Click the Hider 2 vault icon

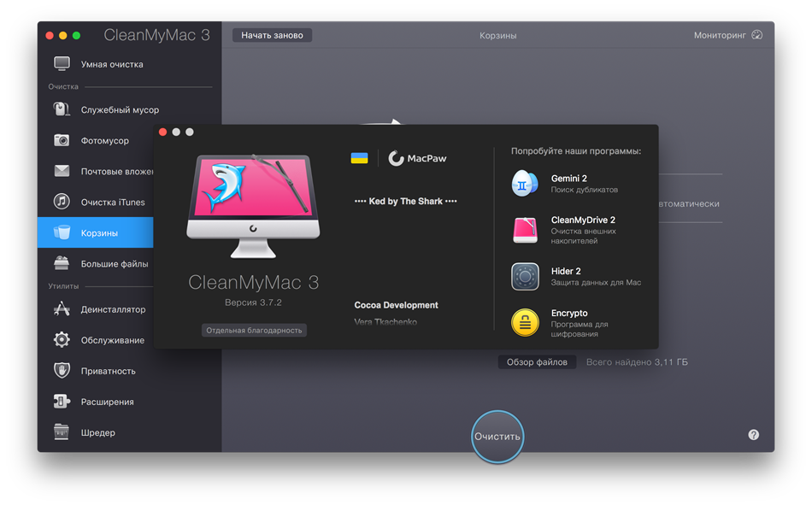[x=525, y=277]
